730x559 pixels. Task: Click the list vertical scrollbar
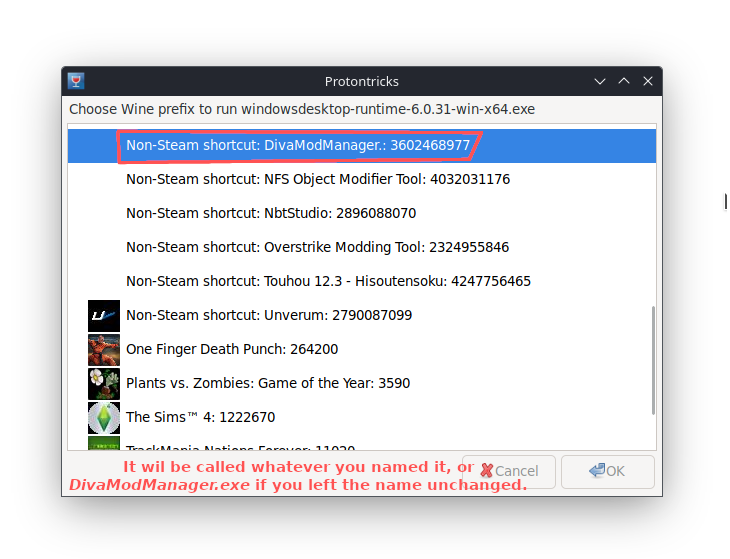point(653,360)
